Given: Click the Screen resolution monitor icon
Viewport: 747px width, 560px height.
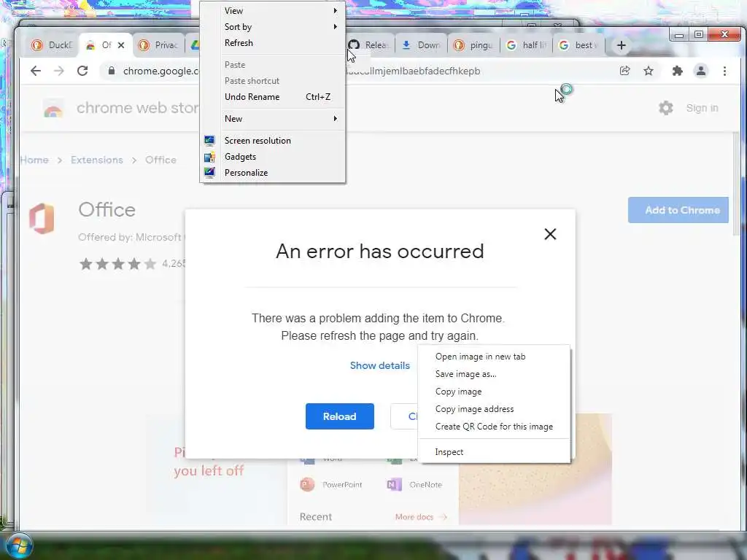Looking at the screenshot, I should pyautogui.click(x=209, y=141).
